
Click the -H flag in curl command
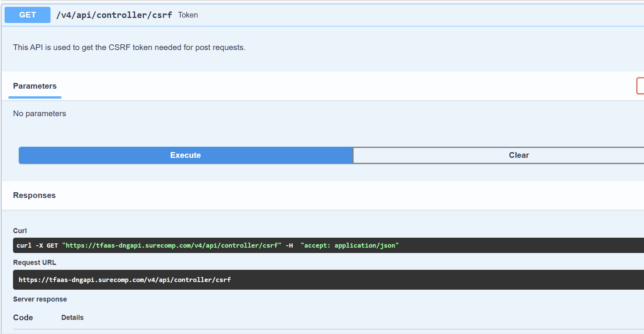[x=289, y=245]
